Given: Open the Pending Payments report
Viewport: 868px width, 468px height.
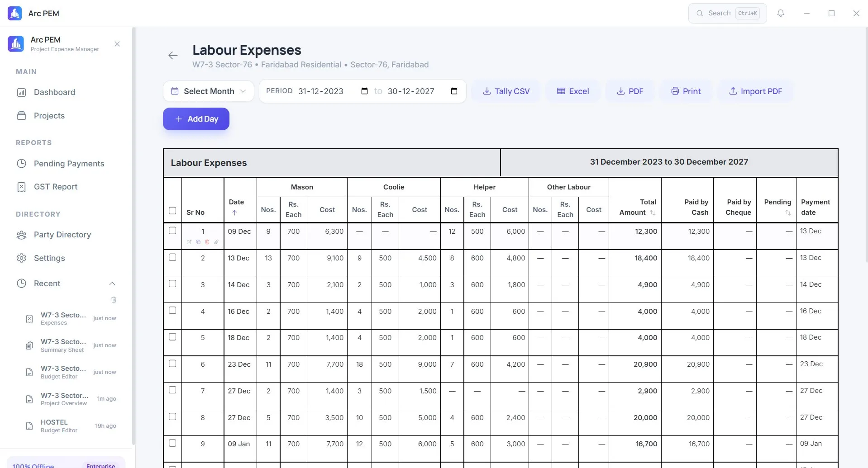Looking at the screenshot, I should click(67, 164).
